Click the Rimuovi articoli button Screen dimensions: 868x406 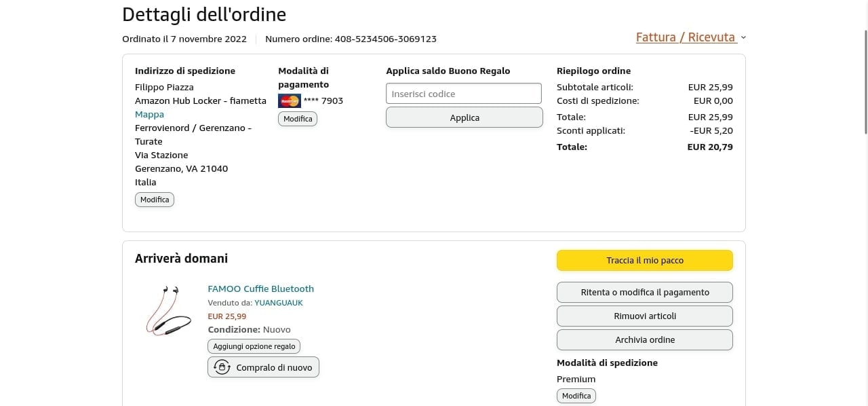(644, 316)
